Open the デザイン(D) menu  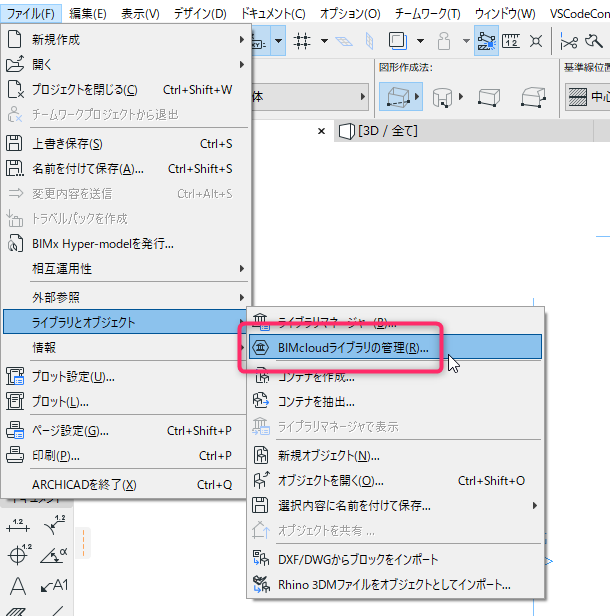pyautogui.click(x=200, y=14)
